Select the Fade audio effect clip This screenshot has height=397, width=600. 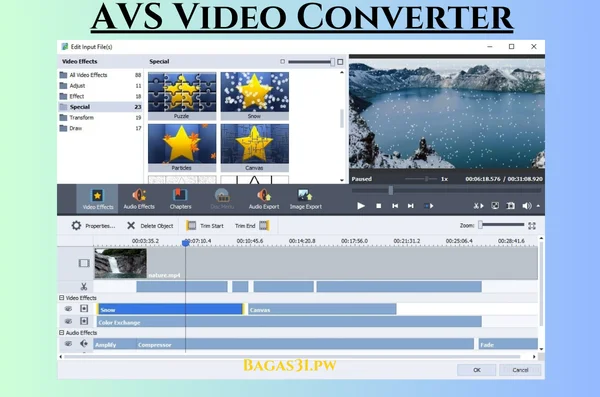point(508,344)
